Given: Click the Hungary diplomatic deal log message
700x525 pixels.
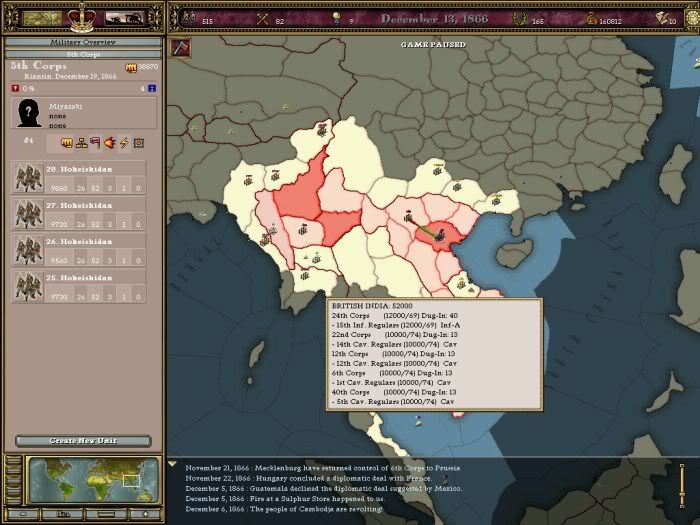Looking at the screenshot, I should tap(308, 478).
